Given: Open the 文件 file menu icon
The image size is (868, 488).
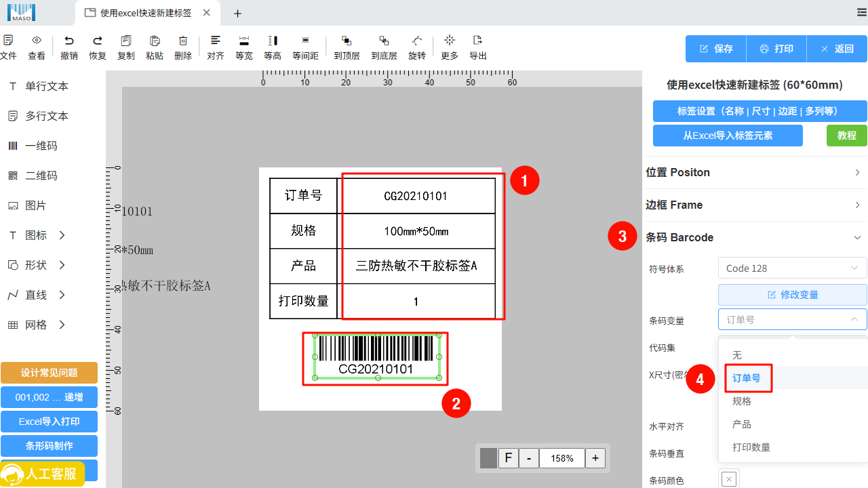Looking at the screenshot, I should [8, 41].
